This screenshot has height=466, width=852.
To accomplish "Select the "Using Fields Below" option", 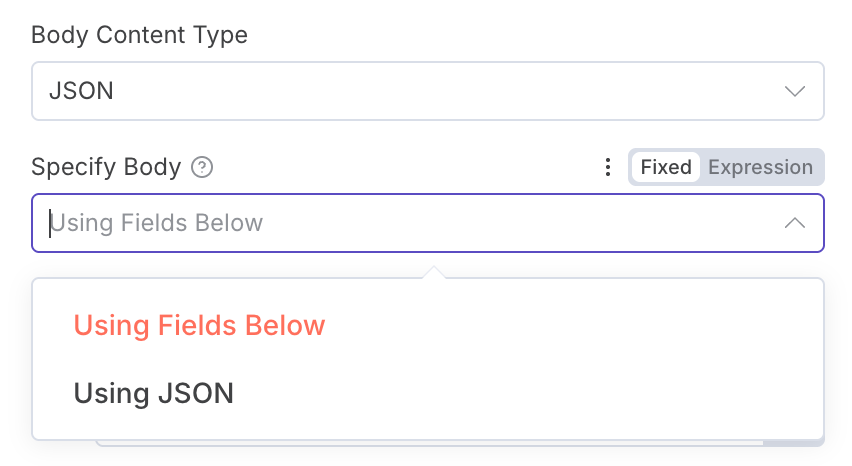I will [199, 325].
